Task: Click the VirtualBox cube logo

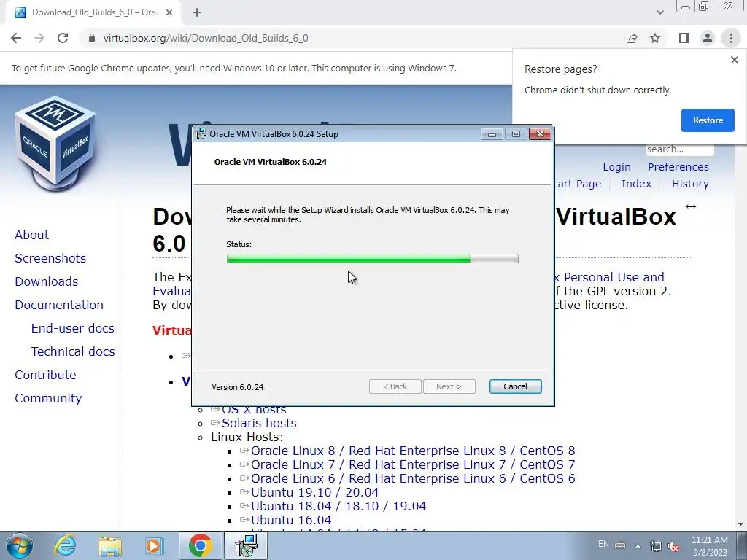Action: click(x=55, y=143)
